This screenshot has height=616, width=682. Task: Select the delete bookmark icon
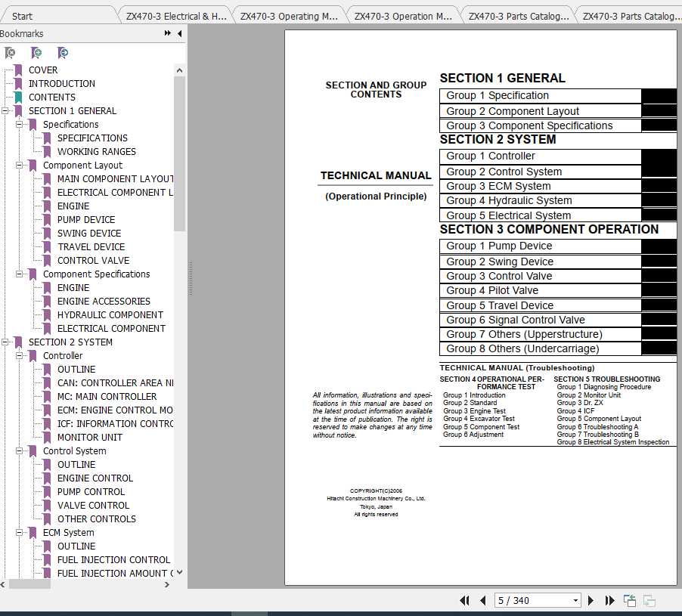11,53
